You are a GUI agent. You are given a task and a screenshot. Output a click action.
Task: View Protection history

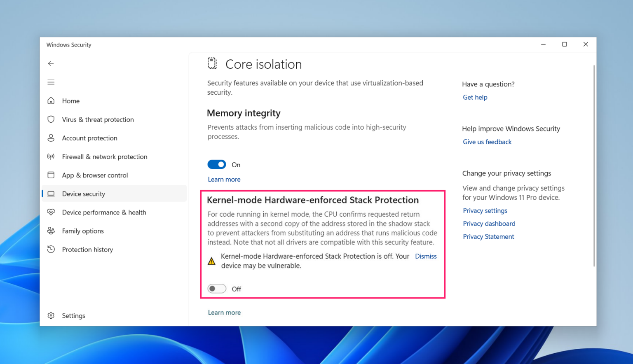114,249
